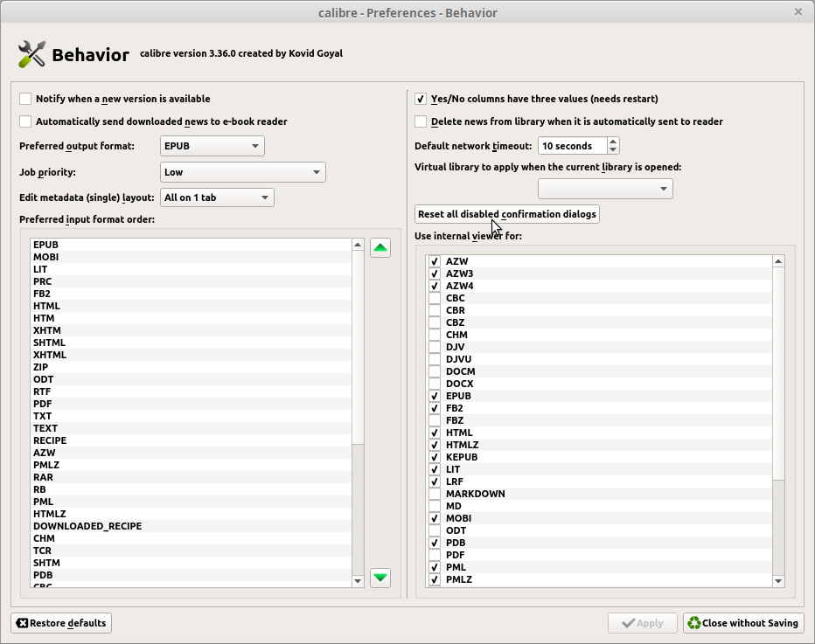Toggle MOBI internal viewer checkbox
This screenshot has height=644, width=815.
point(435,518)
